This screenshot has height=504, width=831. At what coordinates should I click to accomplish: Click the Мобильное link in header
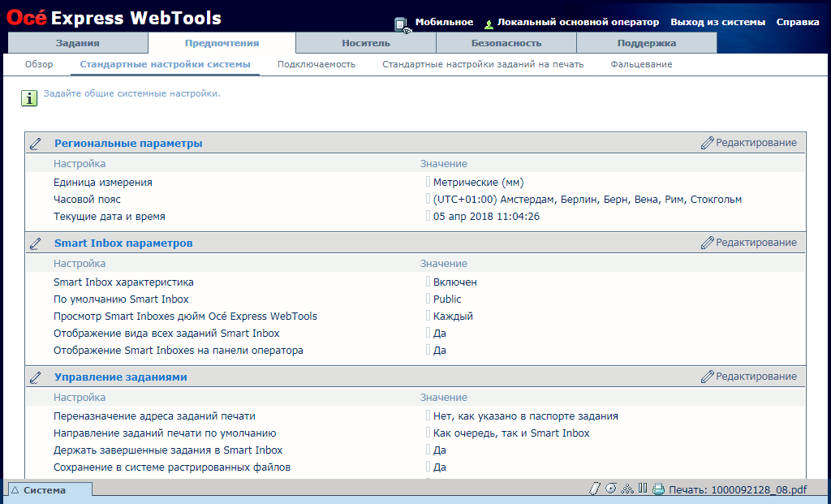tap(444, 22)
